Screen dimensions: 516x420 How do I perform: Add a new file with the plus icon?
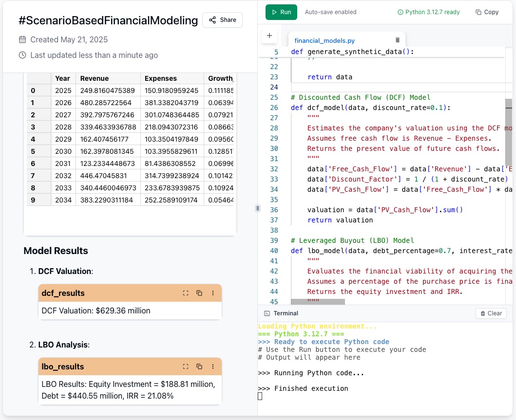pyautogui.click(x=269, y=36)
